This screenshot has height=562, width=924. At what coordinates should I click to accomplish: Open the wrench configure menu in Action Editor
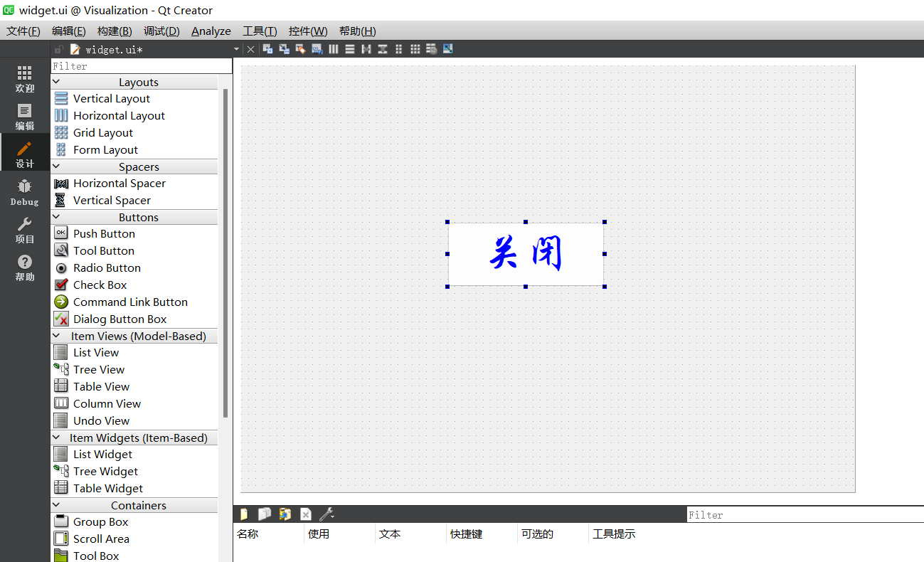click(326, 514)
